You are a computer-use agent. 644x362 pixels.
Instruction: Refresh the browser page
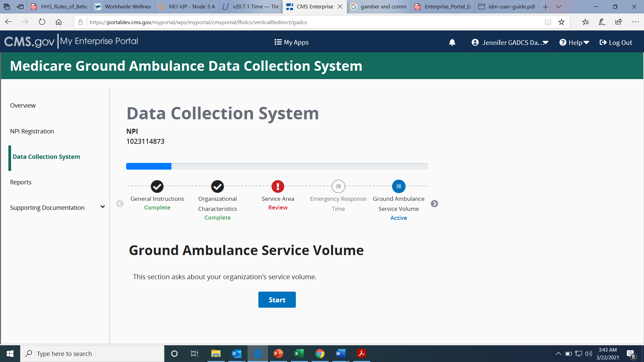pyautogui.click(x=42, y=22)
